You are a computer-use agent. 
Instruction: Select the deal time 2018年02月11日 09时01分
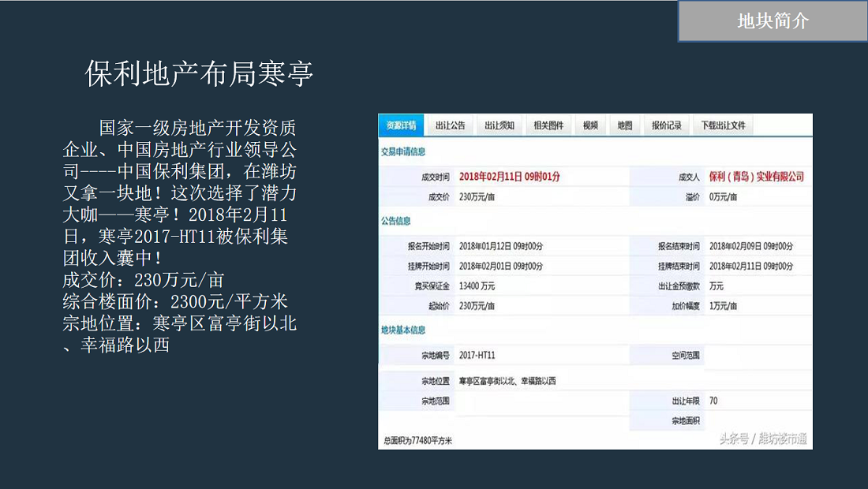(x=509, y=177)
